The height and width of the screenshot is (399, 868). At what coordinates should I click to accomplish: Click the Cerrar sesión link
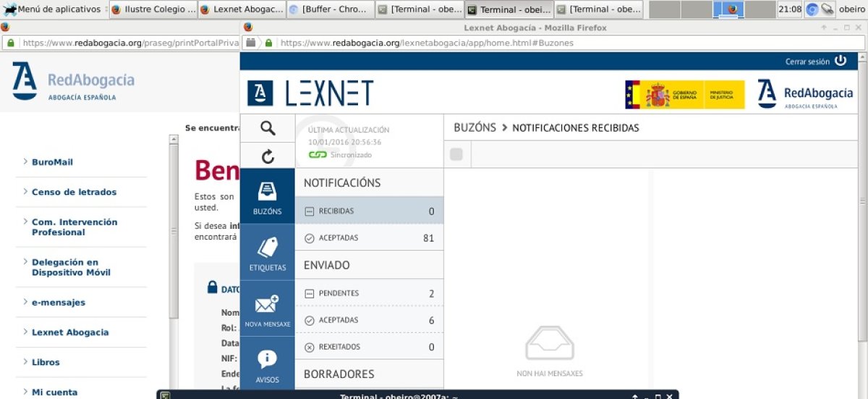[807, 62]
